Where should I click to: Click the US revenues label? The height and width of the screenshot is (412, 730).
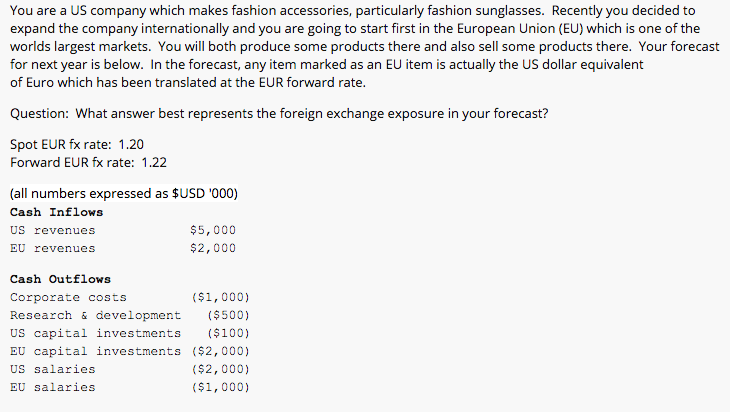tap(53, 230)
